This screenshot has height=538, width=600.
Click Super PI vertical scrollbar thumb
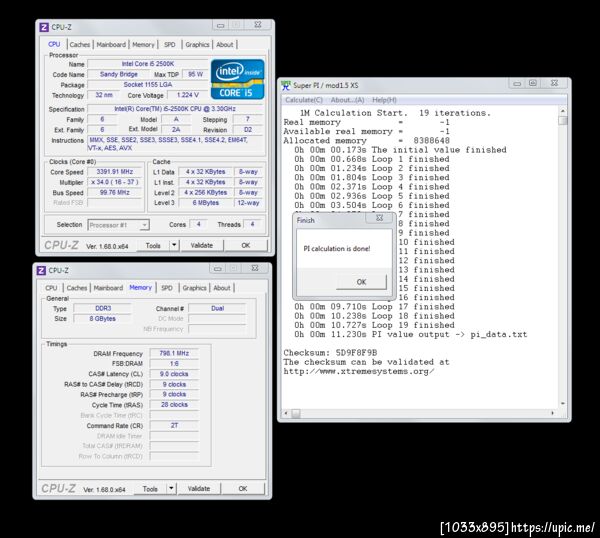[x=562, y=121]
